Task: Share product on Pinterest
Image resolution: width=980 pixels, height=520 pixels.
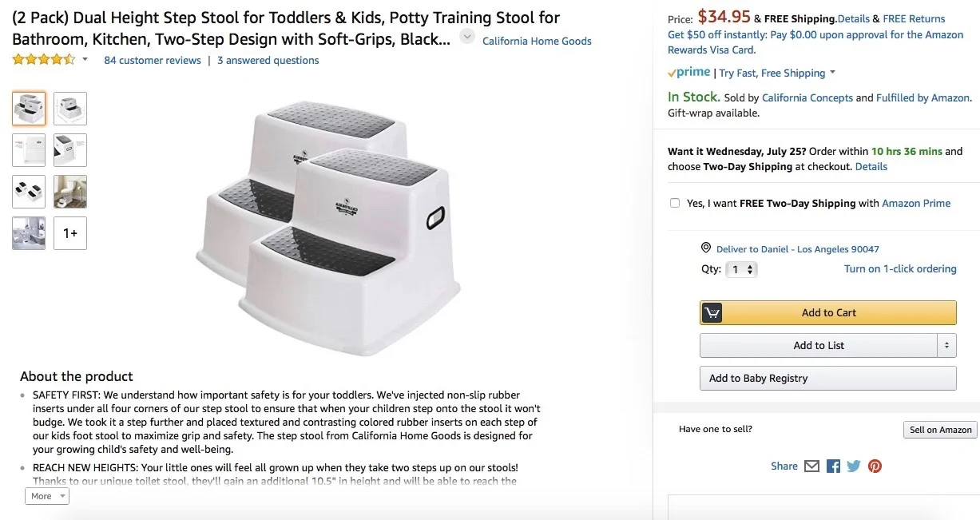Action: tap(875, 466)
